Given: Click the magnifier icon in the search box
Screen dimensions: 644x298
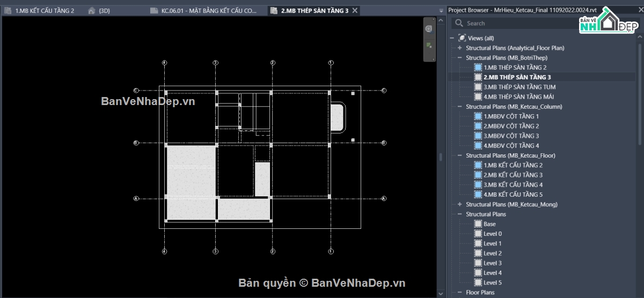Looking at the screenshot, I should tap(459, 23).
